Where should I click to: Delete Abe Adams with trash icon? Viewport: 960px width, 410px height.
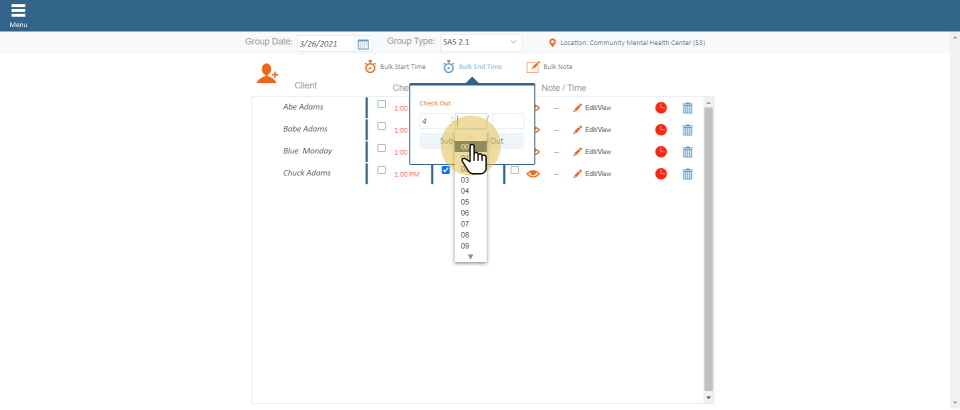tap(687, 108)
